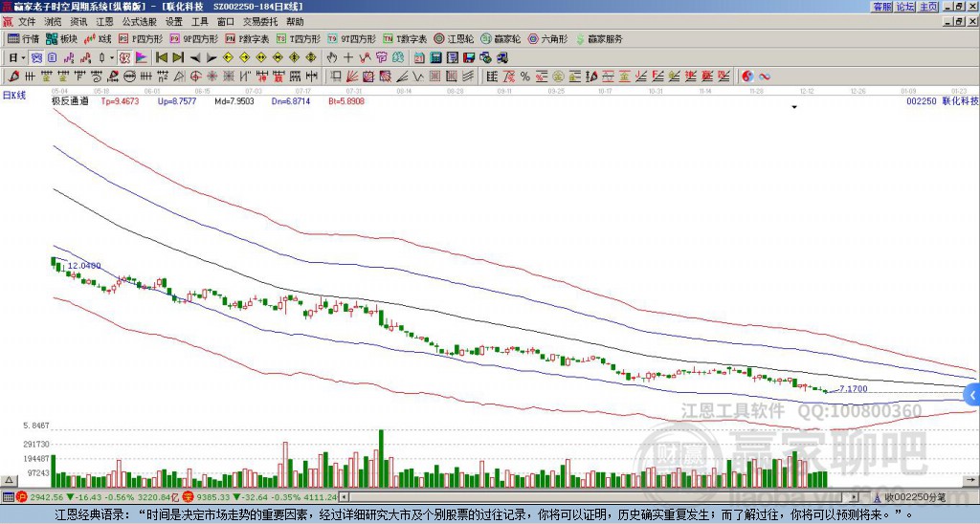Click the blue infinity symbol icon
The height and width of the screenshot is (524, 980).
click(766, 76)
